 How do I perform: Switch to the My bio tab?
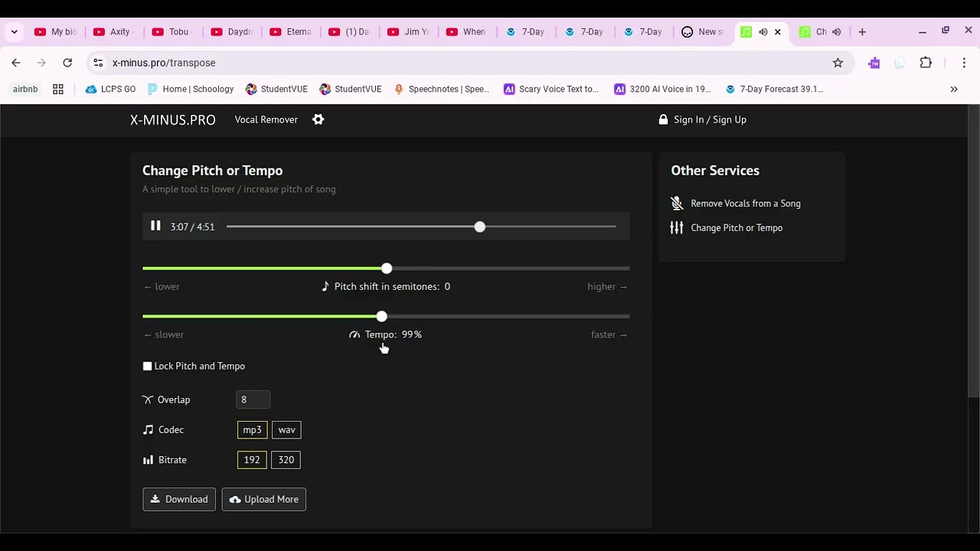click(x=55, y=31)
